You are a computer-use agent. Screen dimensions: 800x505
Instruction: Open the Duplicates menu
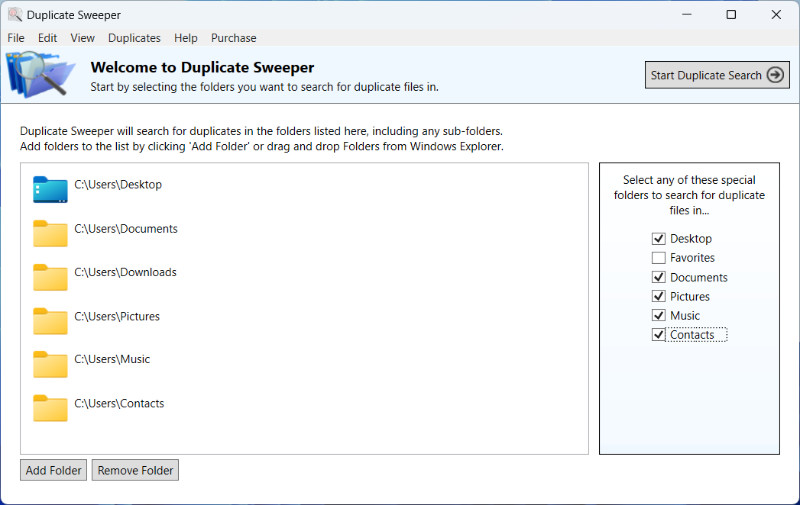[134, 38]
